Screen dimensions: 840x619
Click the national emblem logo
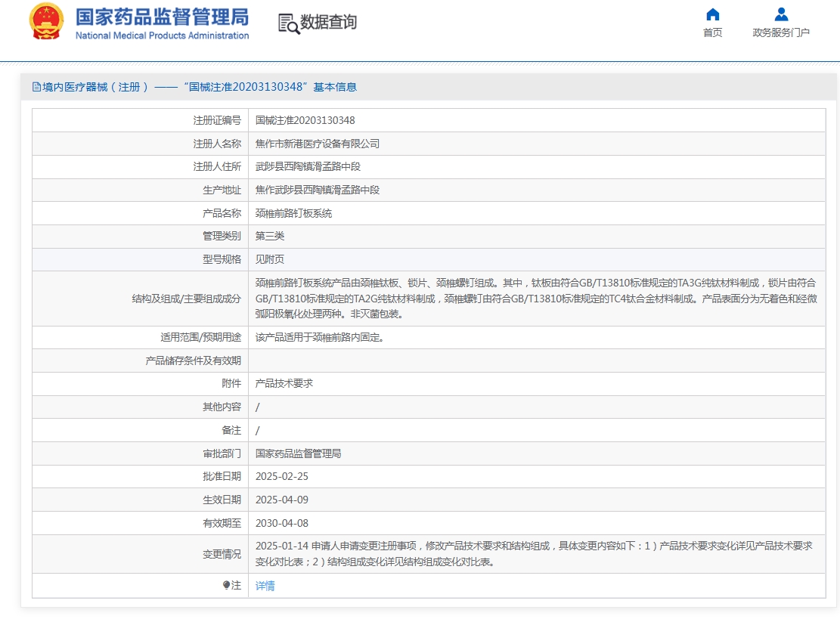[47, 21]
